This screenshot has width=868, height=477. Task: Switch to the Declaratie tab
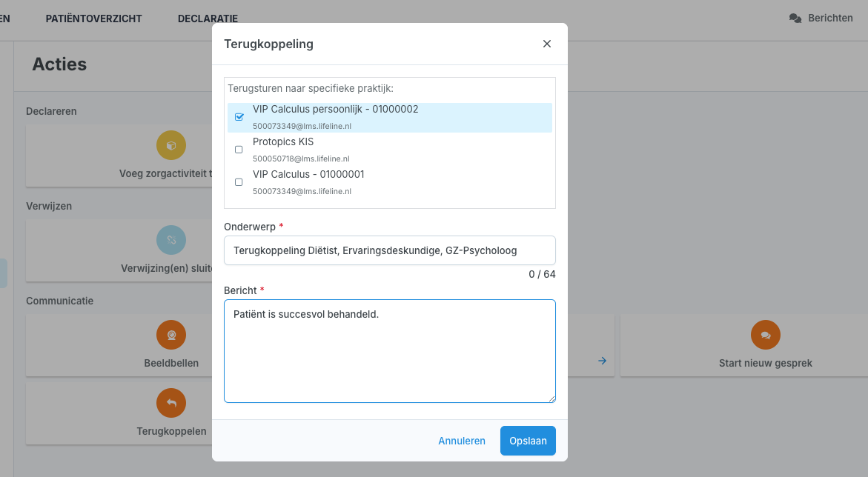(x=208, y=19)
